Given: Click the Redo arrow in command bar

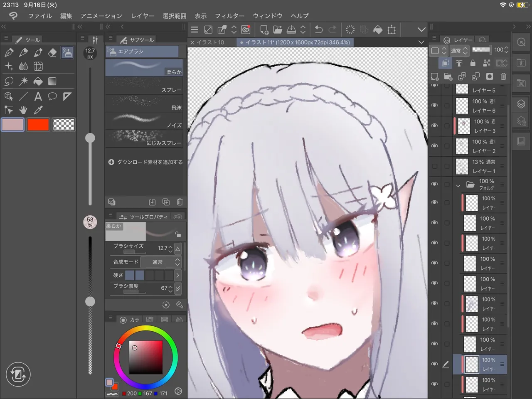Looking at the screenshot, I should click(332, 30).
